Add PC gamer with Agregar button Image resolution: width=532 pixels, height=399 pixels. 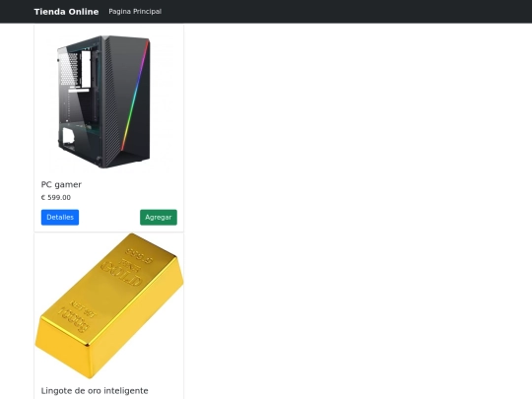[159, 217]
